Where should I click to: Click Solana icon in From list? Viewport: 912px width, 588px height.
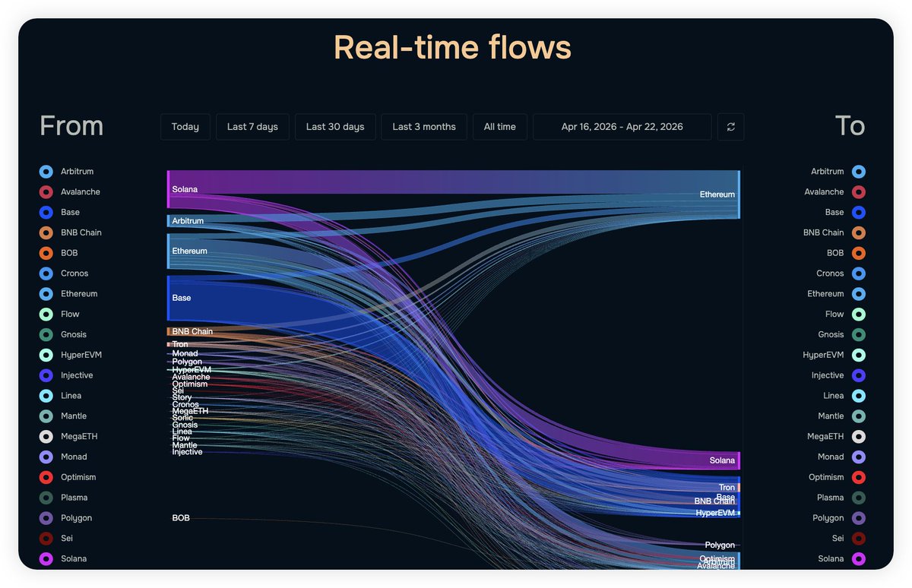click(46, 559)
